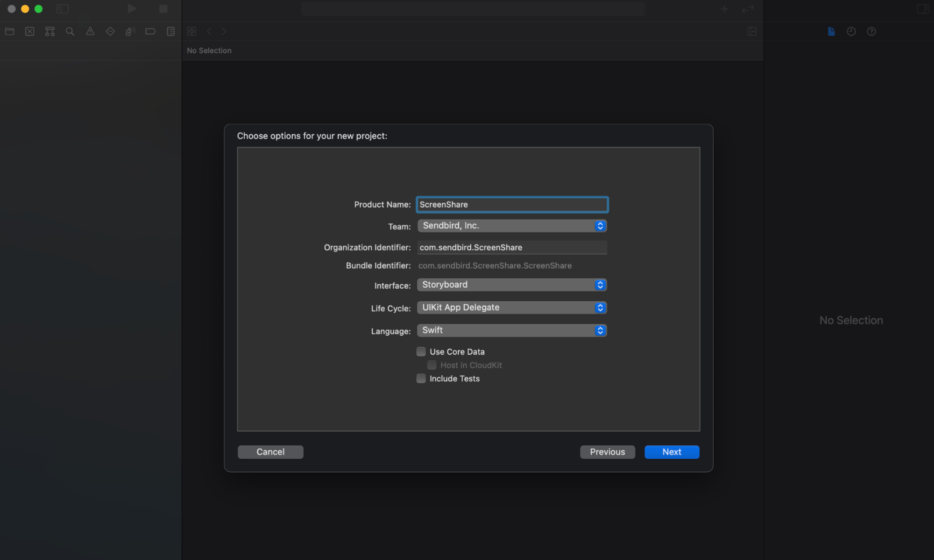Click the bundle identifier text com.sendbird.ScreenShare.ScreenShare
The image size is (934, 560).
click(x=495, y=266)
